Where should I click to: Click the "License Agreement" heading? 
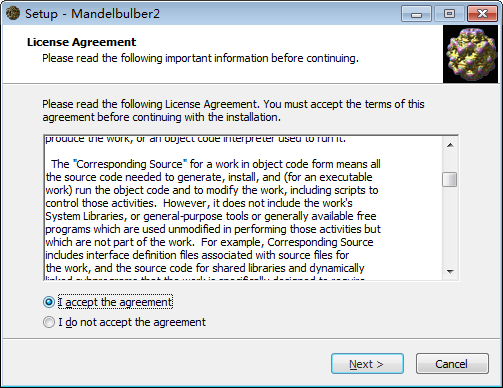click(x=81, y=42)
